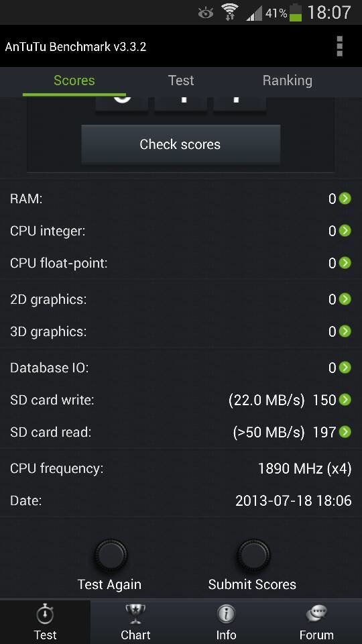The width and height of the screenshot is (362, 644).
Task: Expand 3D graphics score green arrow
Action: 345,331
